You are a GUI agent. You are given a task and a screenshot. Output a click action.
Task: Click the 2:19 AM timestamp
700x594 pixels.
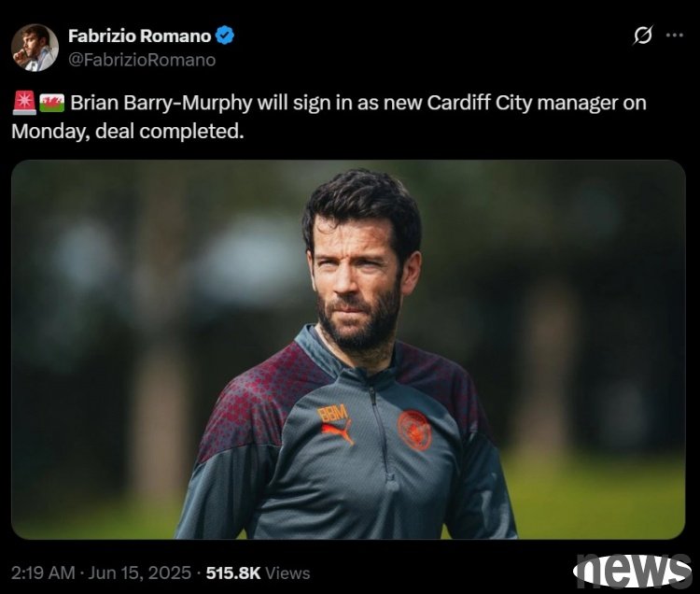pyautogui.click(x=43, y=573)
